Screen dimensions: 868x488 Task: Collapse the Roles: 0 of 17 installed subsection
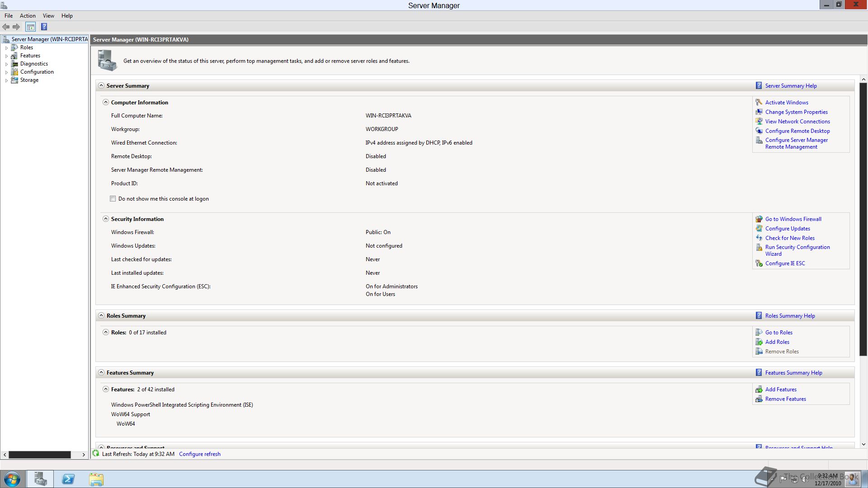106,332
